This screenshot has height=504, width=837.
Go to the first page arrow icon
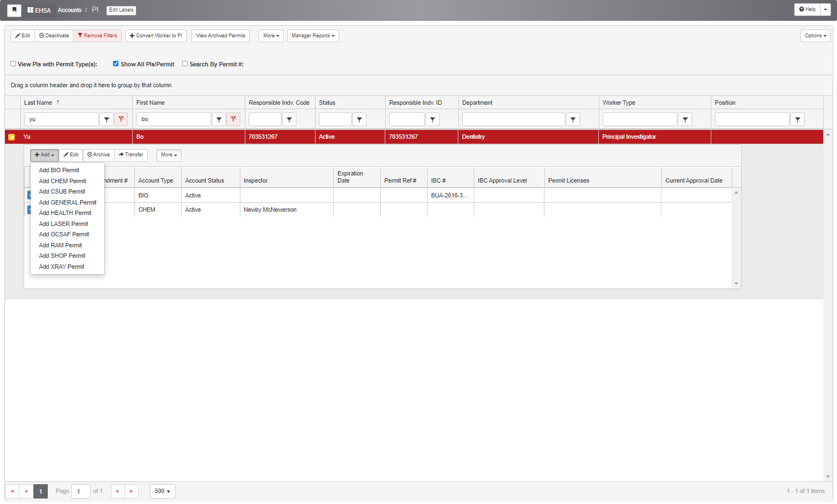pos(12,491)
